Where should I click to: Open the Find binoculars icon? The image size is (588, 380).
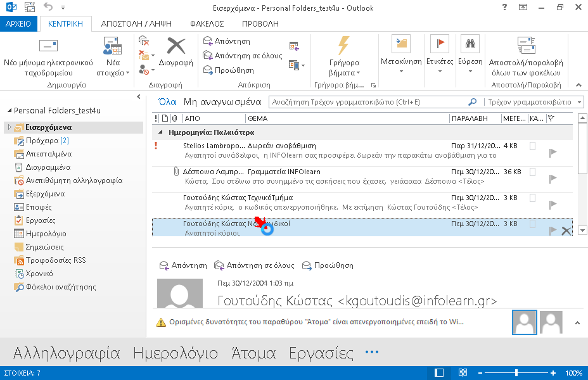point(470,44)
